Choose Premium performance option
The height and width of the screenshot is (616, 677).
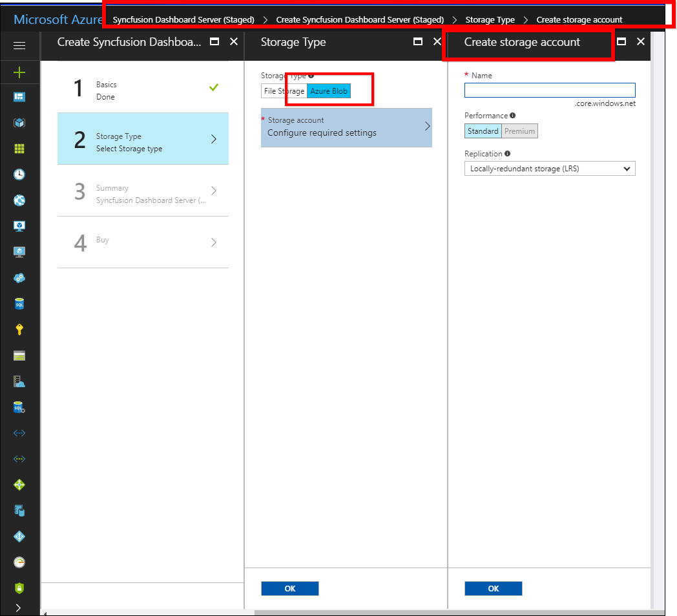520,131
